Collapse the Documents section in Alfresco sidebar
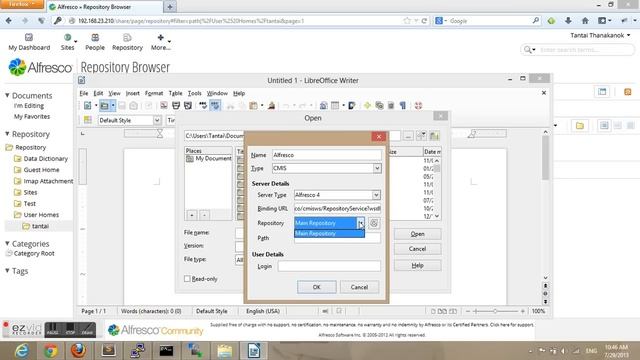This screenshot has width=640, height=360. pos(7,95)
